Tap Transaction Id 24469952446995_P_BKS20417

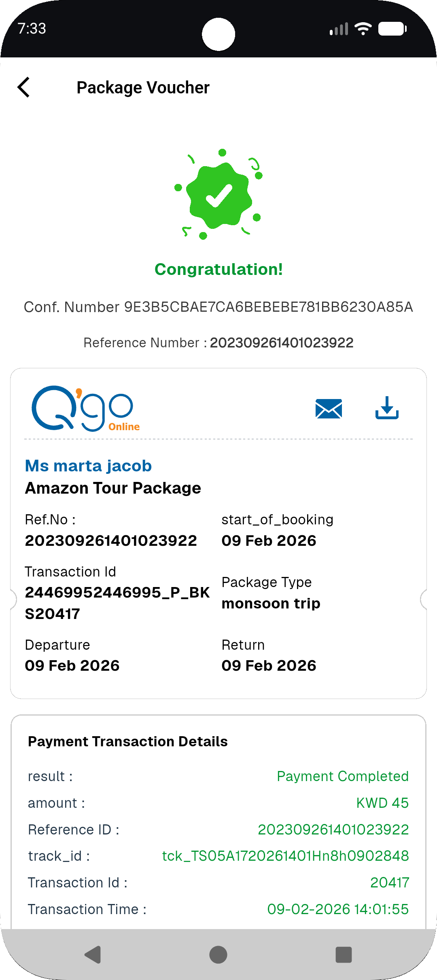[x=117, y=603]
